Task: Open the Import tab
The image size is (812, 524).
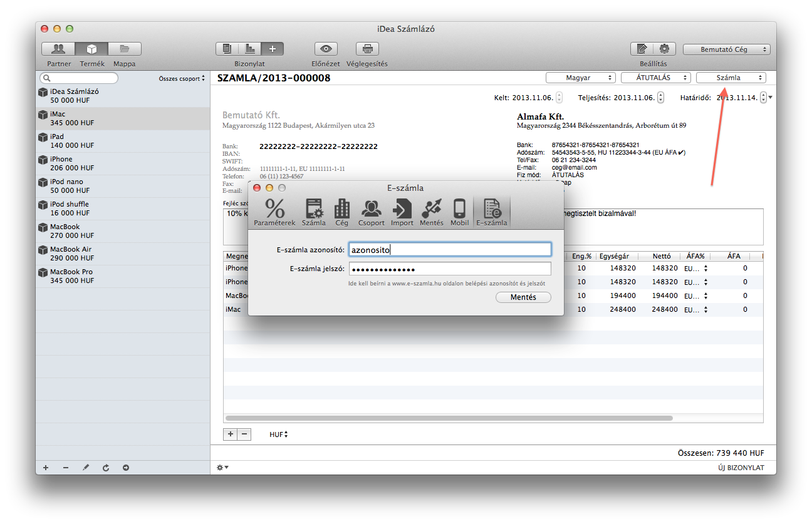Action: [x=402, y=212]
